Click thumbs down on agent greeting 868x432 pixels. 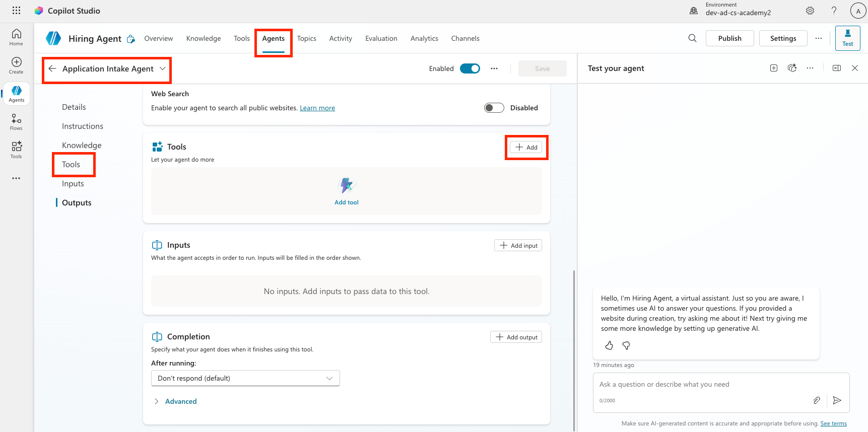[x=626, y=345]
